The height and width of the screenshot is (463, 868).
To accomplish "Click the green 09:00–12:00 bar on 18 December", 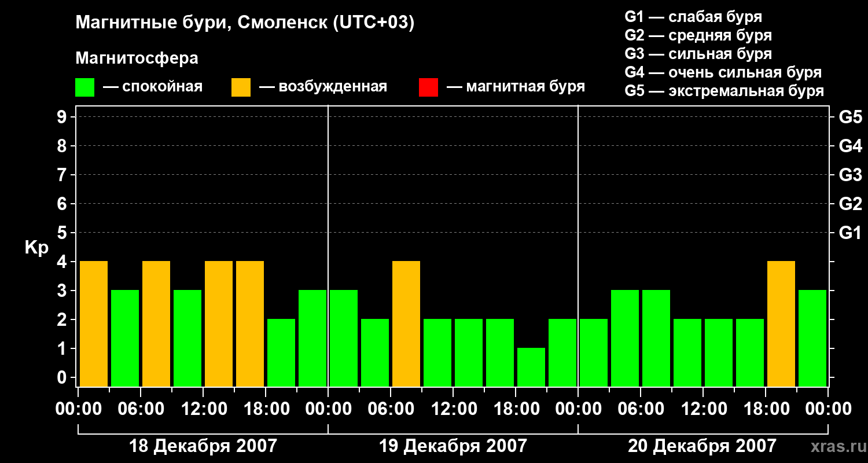I will [x=187, y=338].
